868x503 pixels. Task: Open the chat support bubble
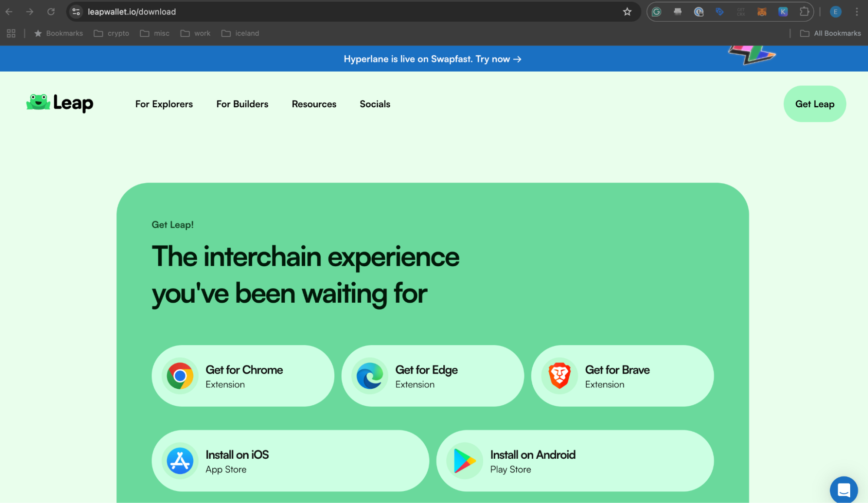pos(844,490)
